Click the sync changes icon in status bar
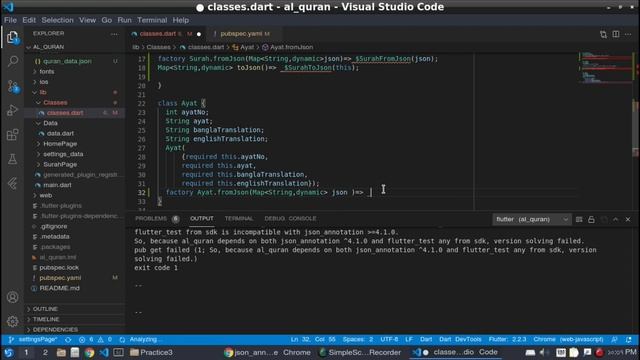This screenshot has width=640, height=360. pyautogui.click(x=68, y=340)
